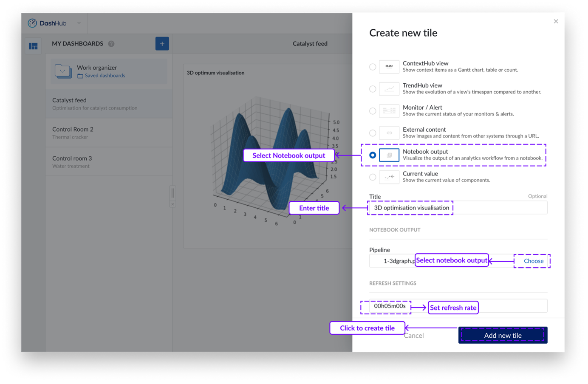Click the Add new tile button
588x384 pixels.
point(503,336)
